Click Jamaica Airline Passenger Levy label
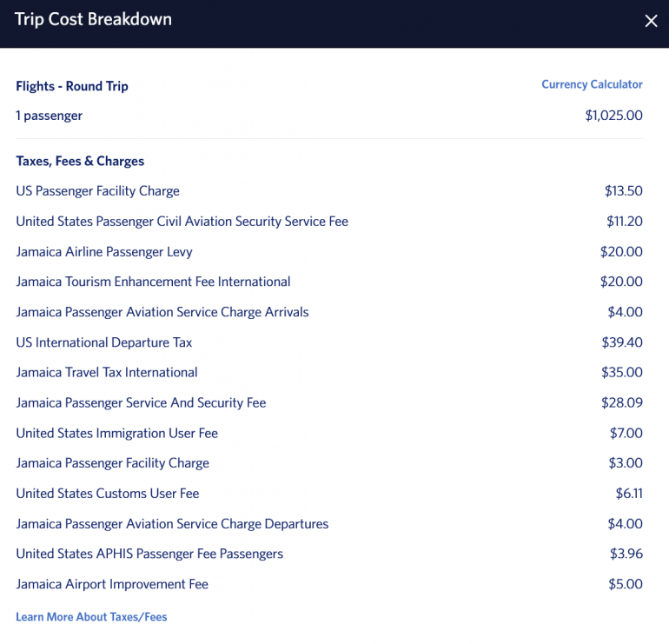 tap(104, 252)
